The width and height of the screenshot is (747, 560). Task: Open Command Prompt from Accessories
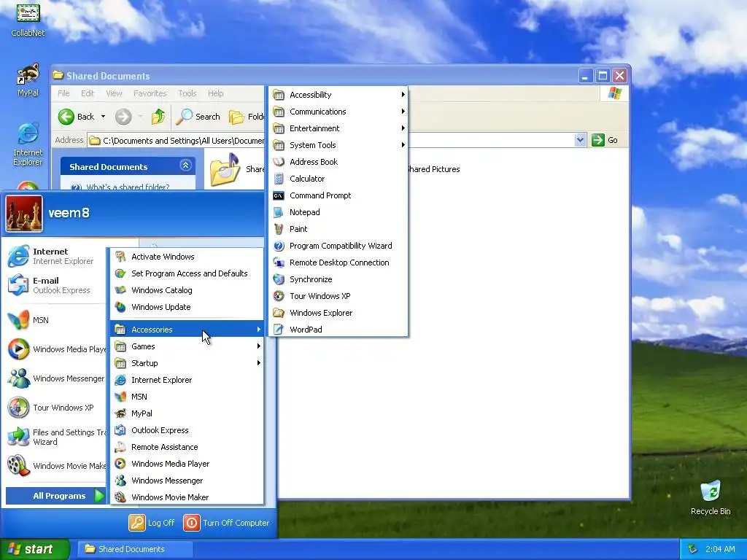[x=338, y=195]
